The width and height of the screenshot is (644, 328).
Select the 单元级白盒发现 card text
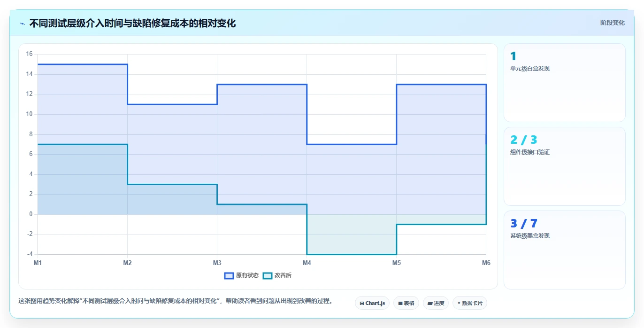click(530, 69)
